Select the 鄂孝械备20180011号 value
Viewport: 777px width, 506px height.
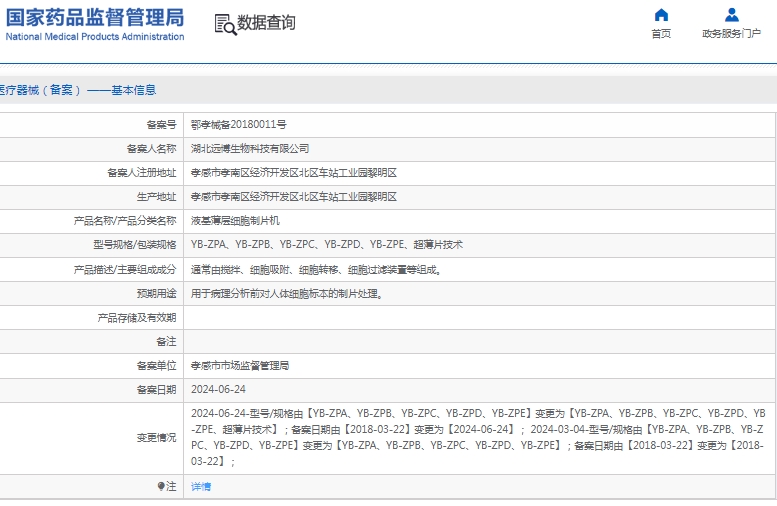pos(239,124)
